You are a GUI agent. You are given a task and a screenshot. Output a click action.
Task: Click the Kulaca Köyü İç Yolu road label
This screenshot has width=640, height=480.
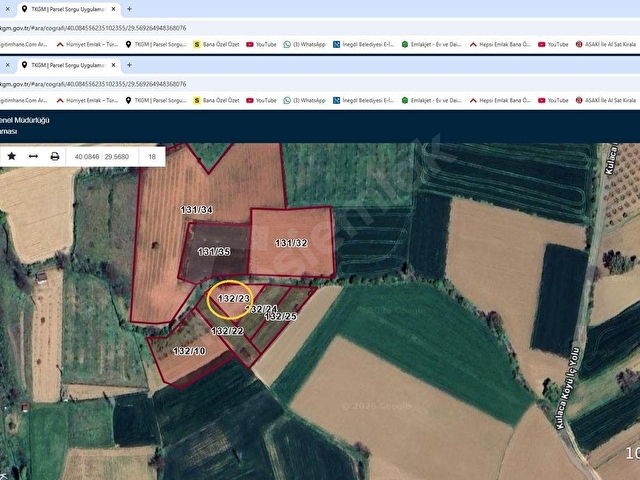[x=568, y=388]
